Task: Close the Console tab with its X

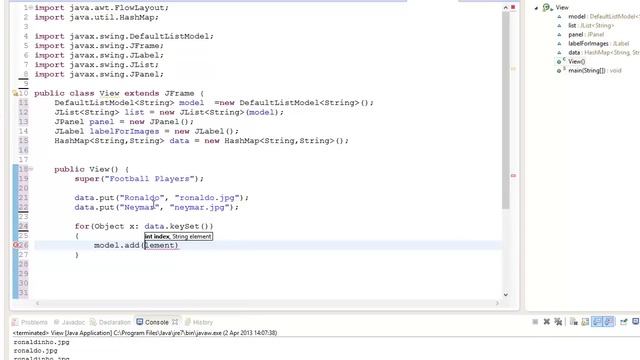Action: [175, 322]
